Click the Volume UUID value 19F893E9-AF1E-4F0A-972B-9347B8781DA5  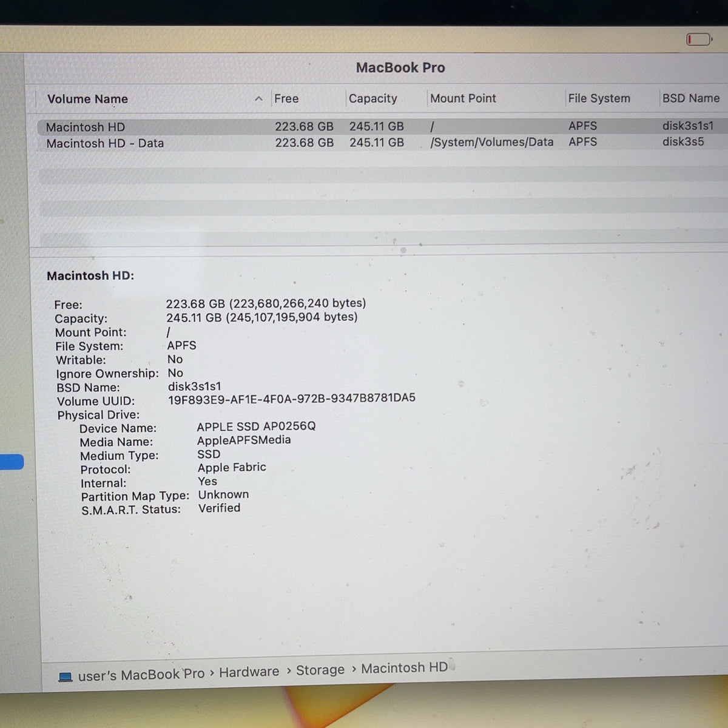[x=292, y=398]
